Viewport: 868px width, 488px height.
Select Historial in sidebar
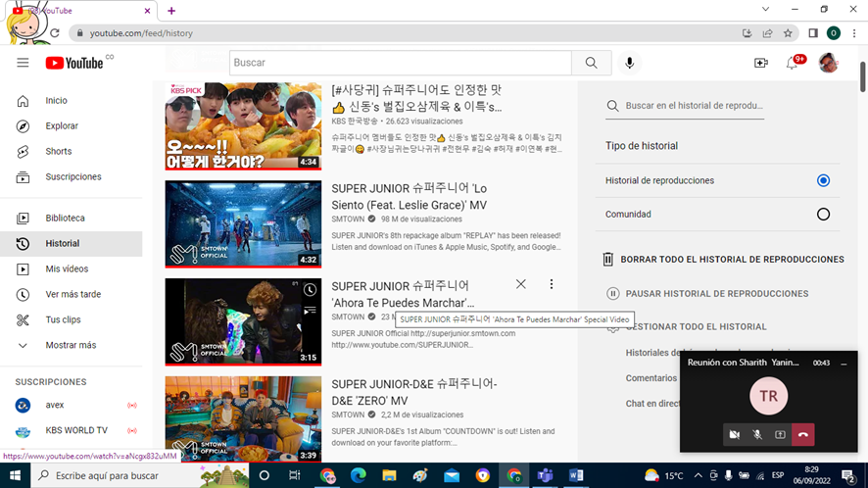(71, 243)
